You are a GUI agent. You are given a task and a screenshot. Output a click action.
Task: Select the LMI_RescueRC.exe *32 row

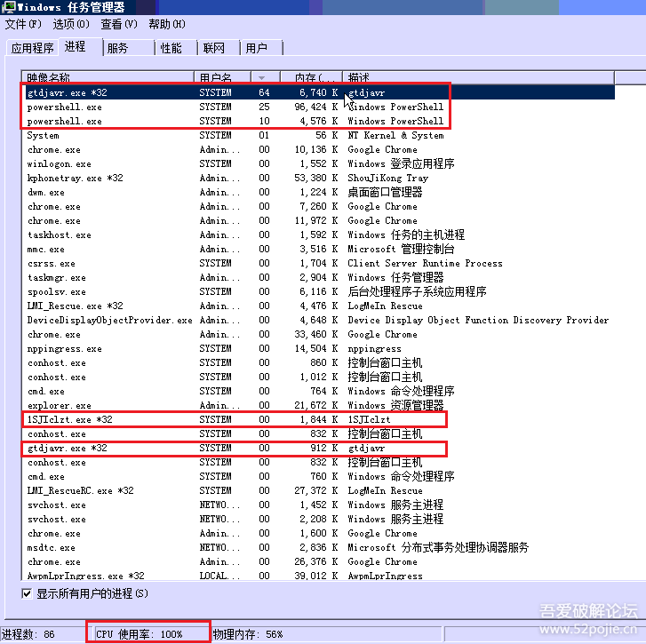(x=318, y=490)
